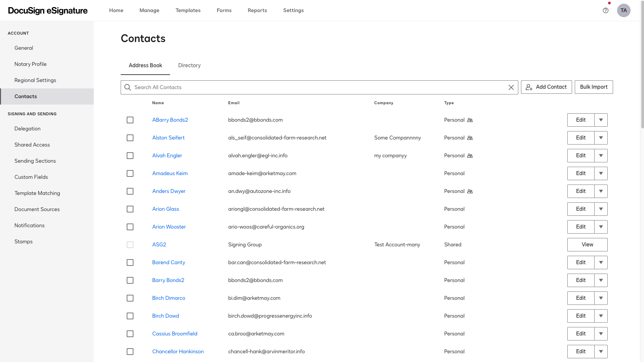The height and width of the screenshot is (362, 644).
Task: Expand the dropdown arrow next to Edit for ABarry Bonds2
Action: coord(601,120)
